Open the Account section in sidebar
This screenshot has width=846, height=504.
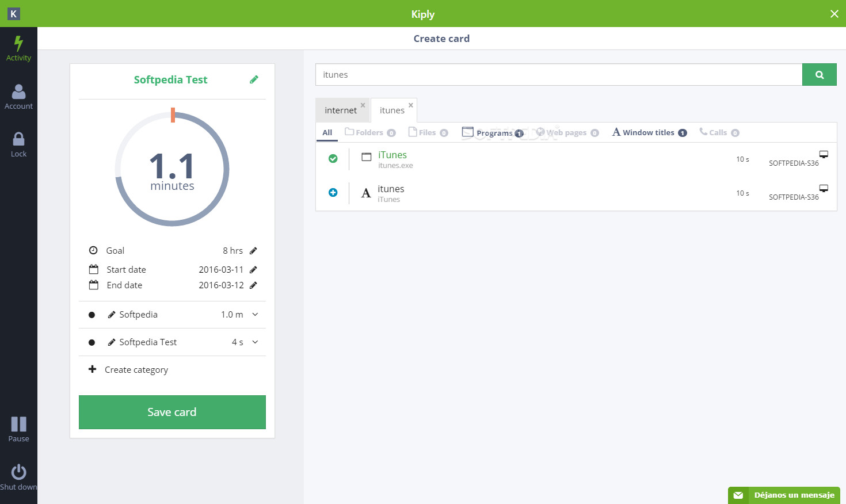[18, 97]
